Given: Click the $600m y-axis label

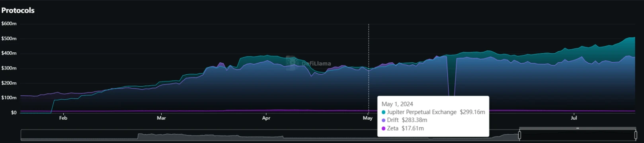Looking at the screenshot, I should (x=9, y=24).
